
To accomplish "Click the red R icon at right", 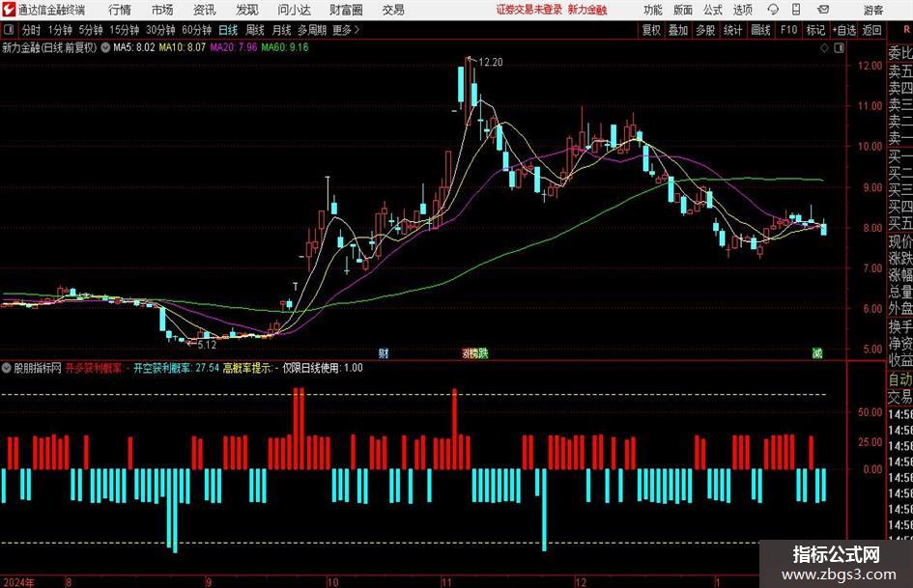I will pyautogui.click(x=906, y=30).
